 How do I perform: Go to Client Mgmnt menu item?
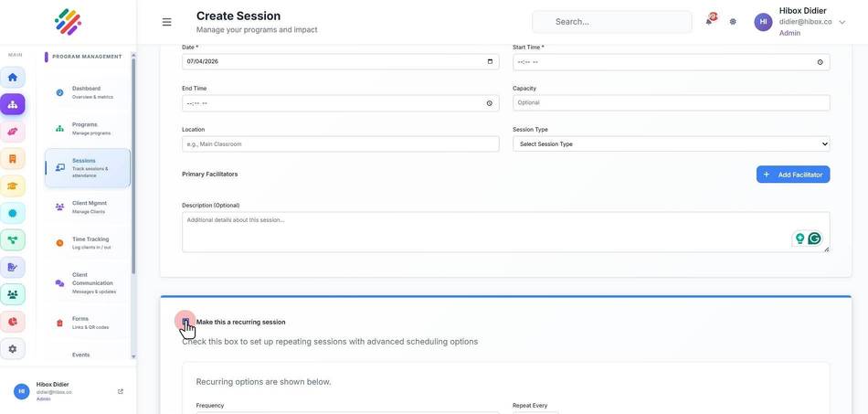(88, 207)
